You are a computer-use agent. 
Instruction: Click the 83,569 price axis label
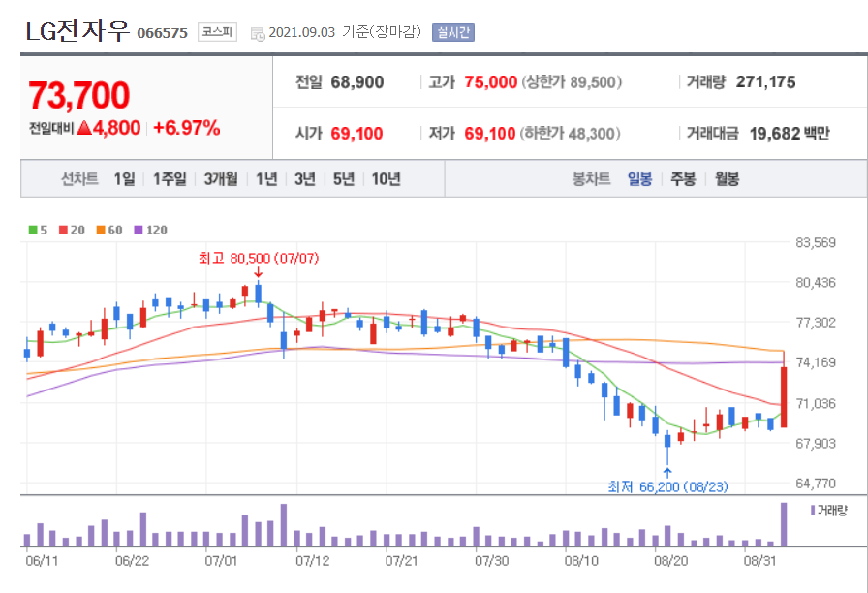point(816,242)
